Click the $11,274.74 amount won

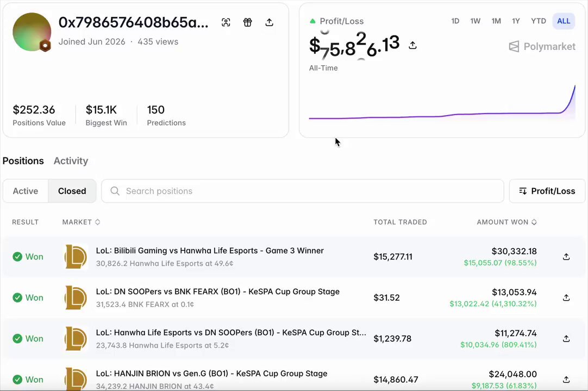[516, 333]
